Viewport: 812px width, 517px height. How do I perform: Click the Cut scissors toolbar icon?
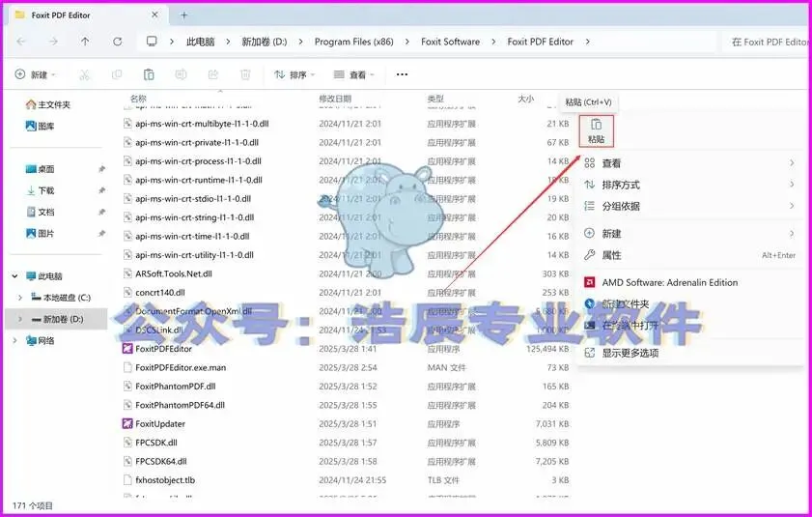pos(84,74)
